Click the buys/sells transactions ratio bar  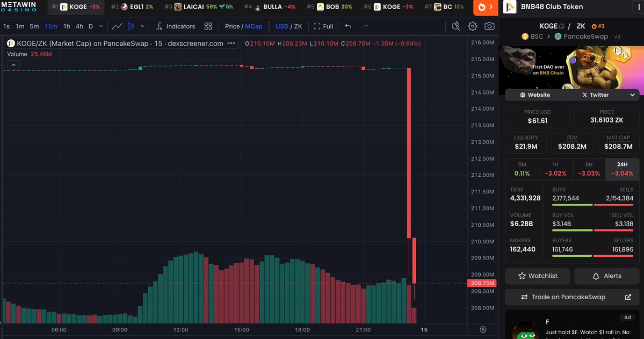(592, 205)
